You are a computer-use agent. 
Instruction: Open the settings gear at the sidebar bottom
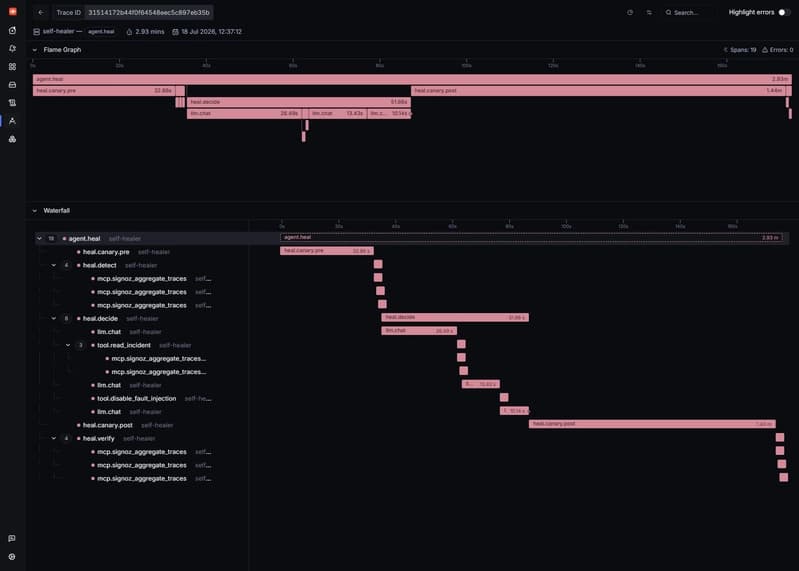click(12, 557)
